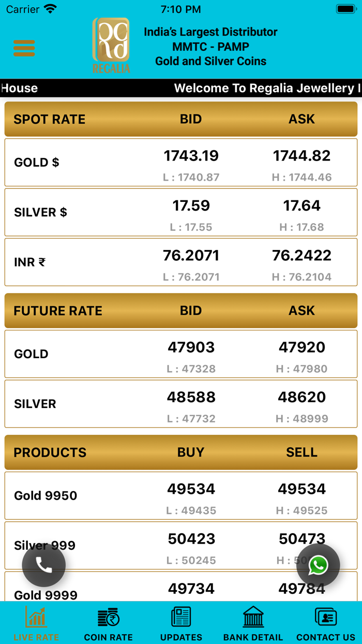Select the Gold 9950 product row
The width and height of the screenshot is (362, 644).
click(x=181, y=495)
